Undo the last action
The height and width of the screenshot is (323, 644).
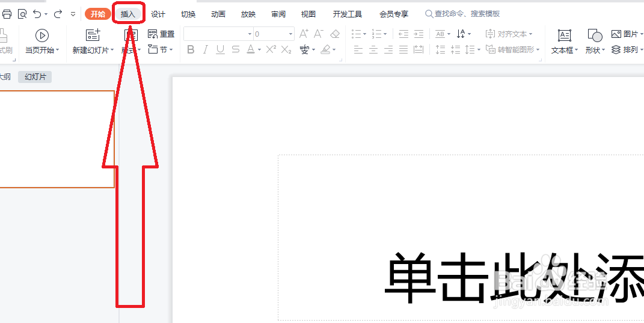(x=37, y=14)
